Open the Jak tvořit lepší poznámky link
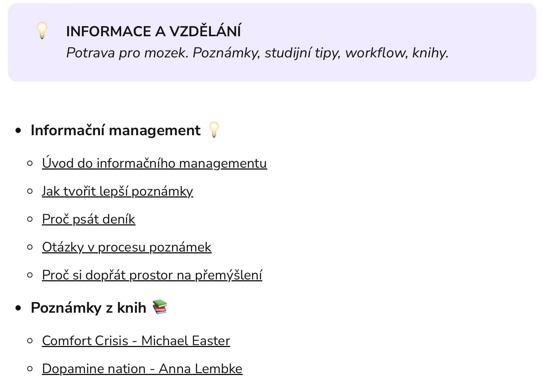The image size is (542, 392). 117,191
